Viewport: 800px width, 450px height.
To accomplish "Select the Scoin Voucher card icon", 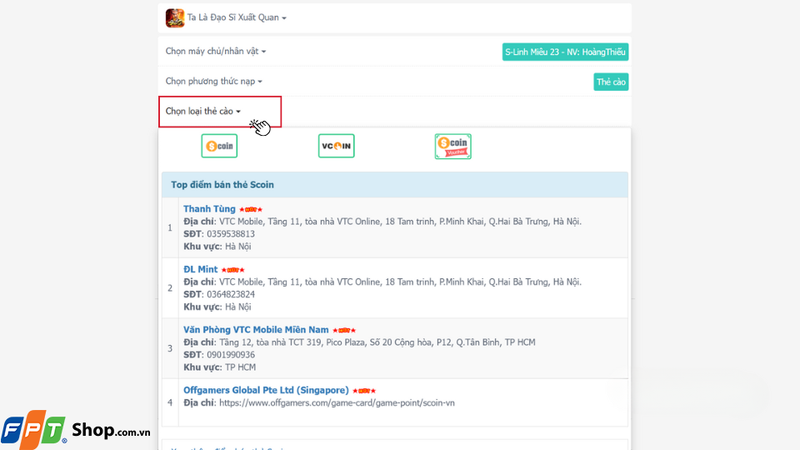I will [x=453, y=146].
